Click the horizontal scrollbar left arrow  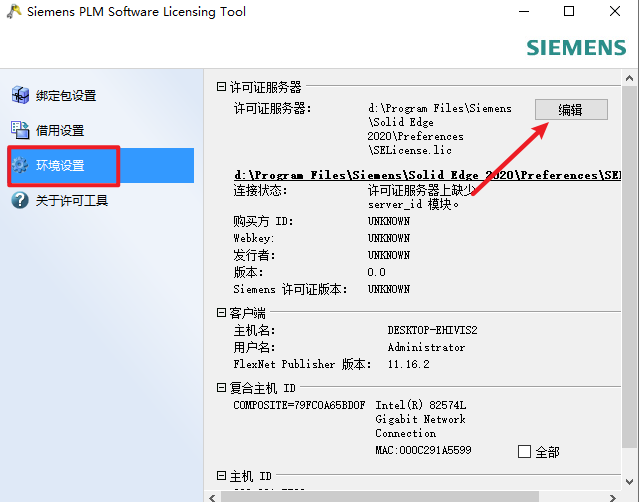(212, 498)
